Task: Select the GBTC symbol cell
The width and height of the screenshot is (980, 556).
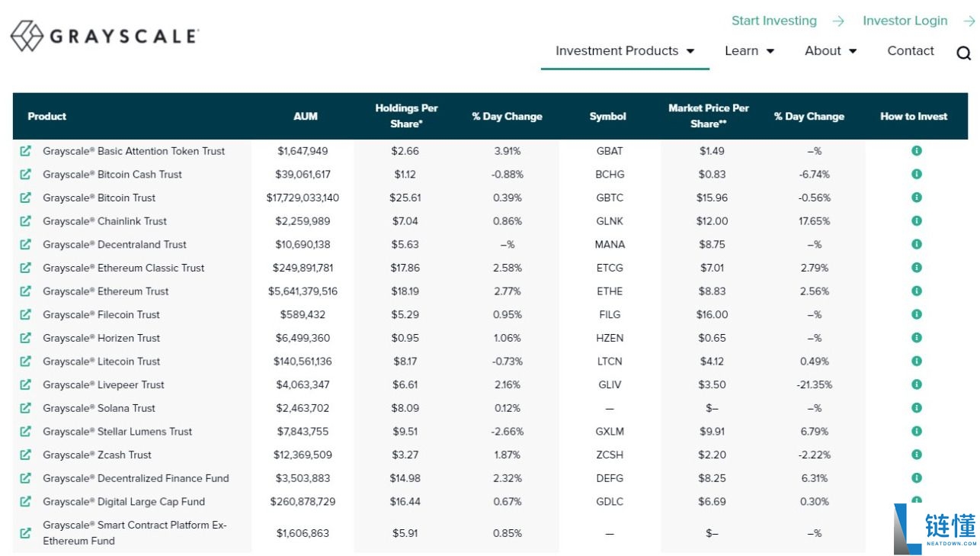Action: [610, 198]
